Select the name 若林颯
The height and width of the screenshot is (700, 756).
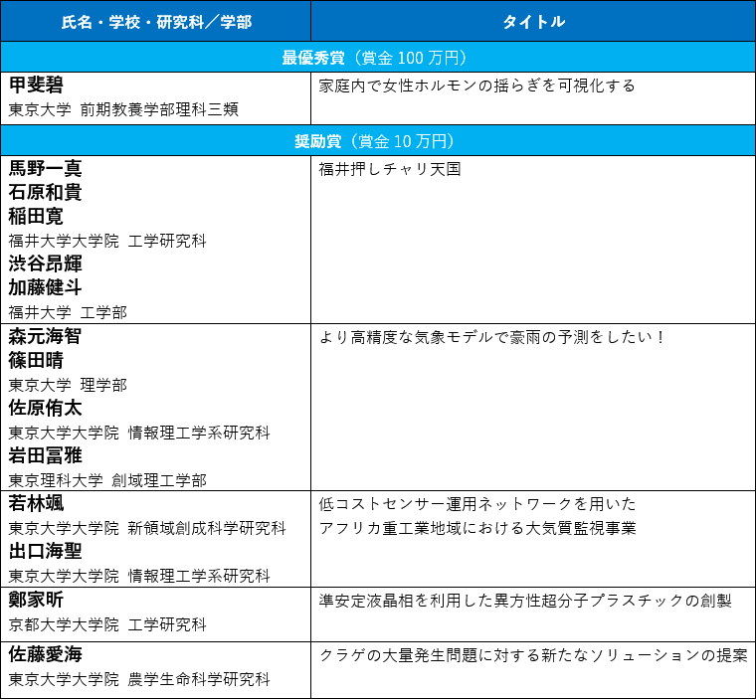pos(37,504)
